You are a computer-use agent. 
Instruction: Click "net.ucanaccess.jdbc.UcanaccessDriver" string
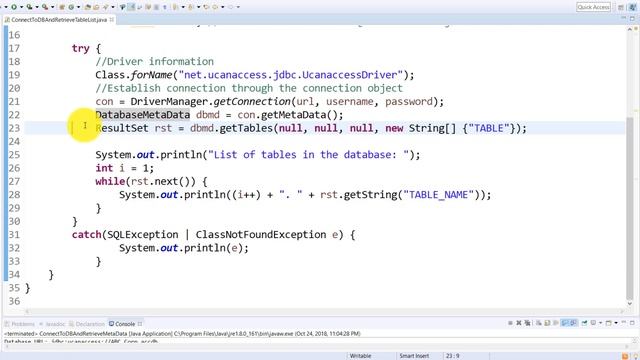click(290, 75)
